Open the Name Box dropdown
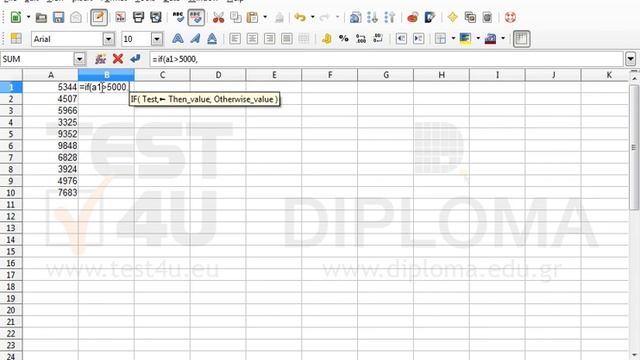The height and width of the screenshot is (360, 640). pyautogui.click(x=80, y=59)
